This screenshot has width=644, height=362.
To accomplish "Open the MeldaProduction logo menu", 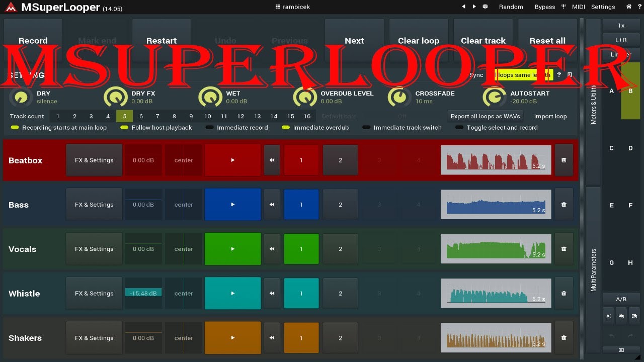I will point(11,7).
